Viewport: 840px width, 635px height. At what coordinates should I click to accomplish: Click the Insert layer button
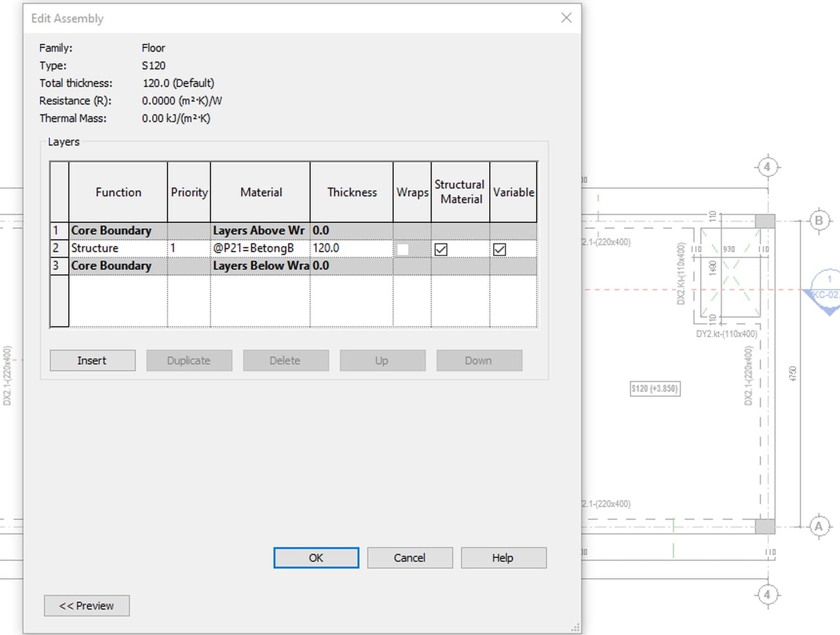(92, 360)
